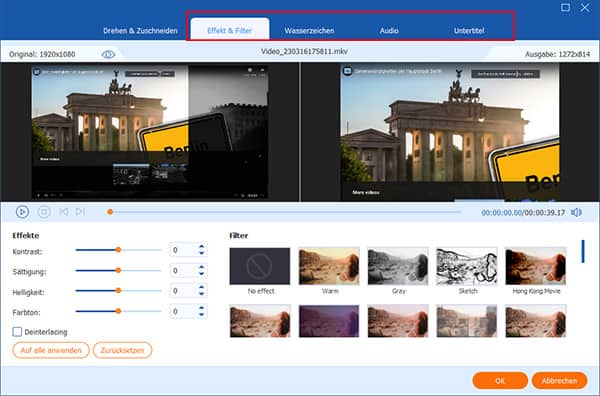This screenshot has height=396, width=600.
Task: Decrease Sättigung value with down arrow
Action: pos(202,274)
